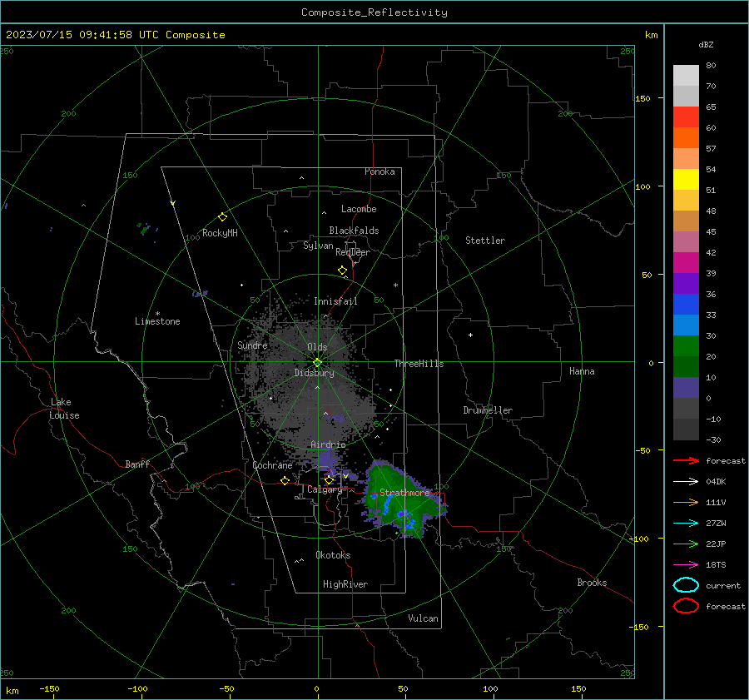Click the Hanna town label

582,371
